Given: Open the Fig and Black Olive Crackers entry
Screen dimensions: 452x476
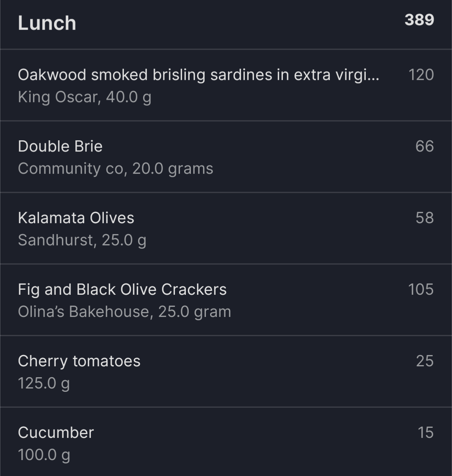Looking at the screenshot, I should point(226,300).
